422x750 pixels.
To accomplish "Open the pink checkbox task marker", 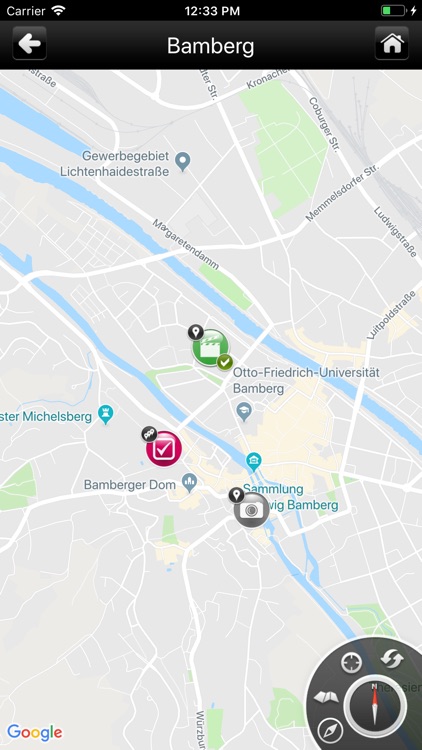I will coord(164,448).
